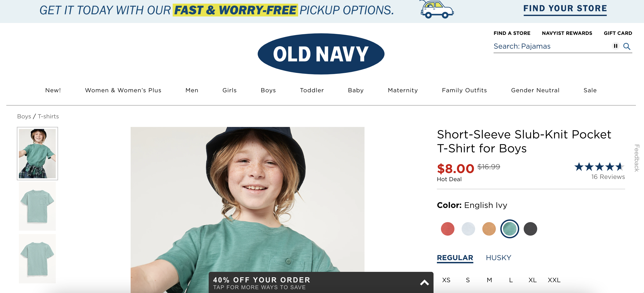644x293 pixels.
Task: Select the dark gray color swatch
Action: pyautogui.click(x=530, y=229)
